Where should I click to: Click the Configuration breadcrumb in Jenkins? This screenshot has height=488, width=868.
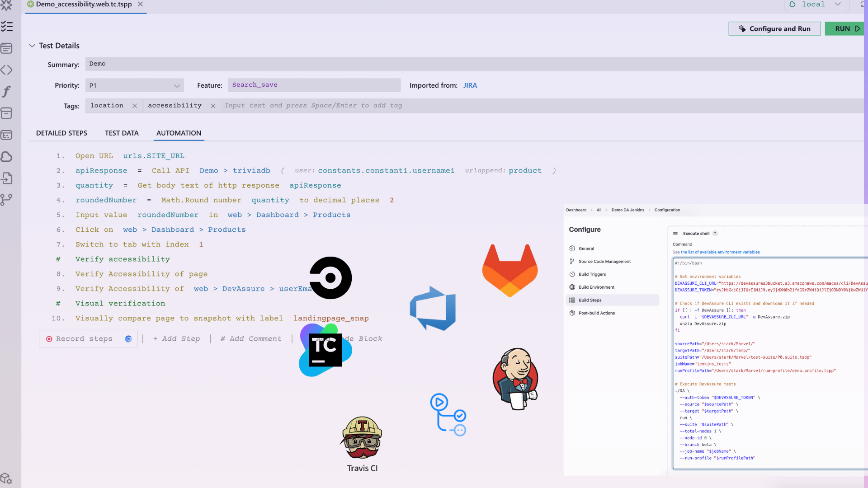click(x=667, y=210)
